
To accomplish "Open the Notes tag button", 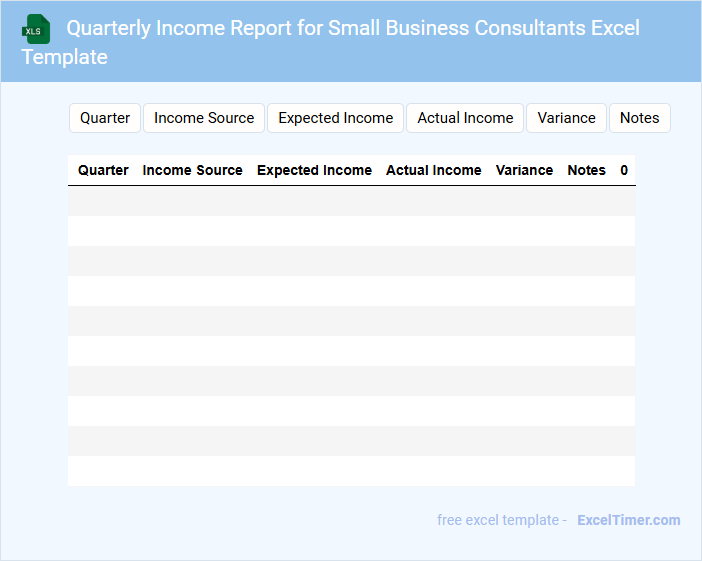I will pos(639,118).
